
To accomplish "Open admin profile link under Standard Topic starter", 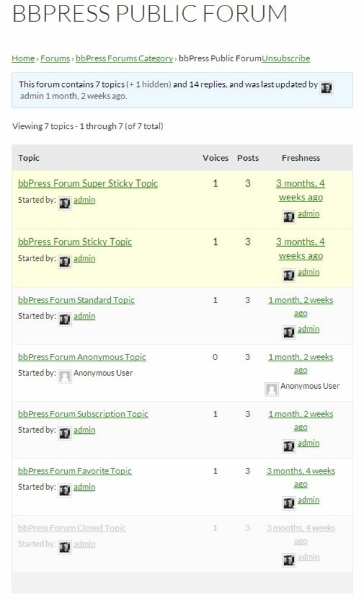I will [84, 316].
